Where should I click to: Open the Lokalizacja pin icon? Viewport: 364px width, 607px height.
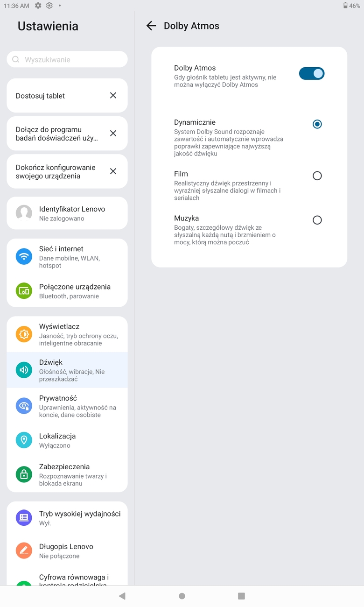click(x=24, y=440)
